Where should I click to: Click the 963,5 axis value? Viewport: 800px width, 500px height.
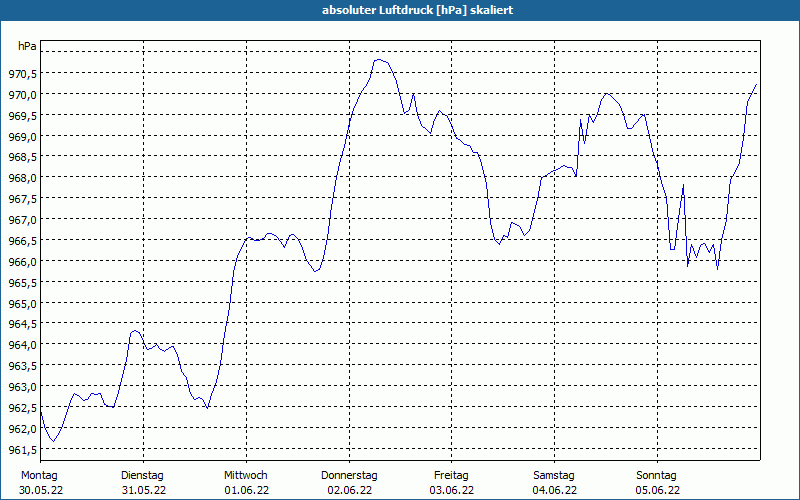coord(23,366)
